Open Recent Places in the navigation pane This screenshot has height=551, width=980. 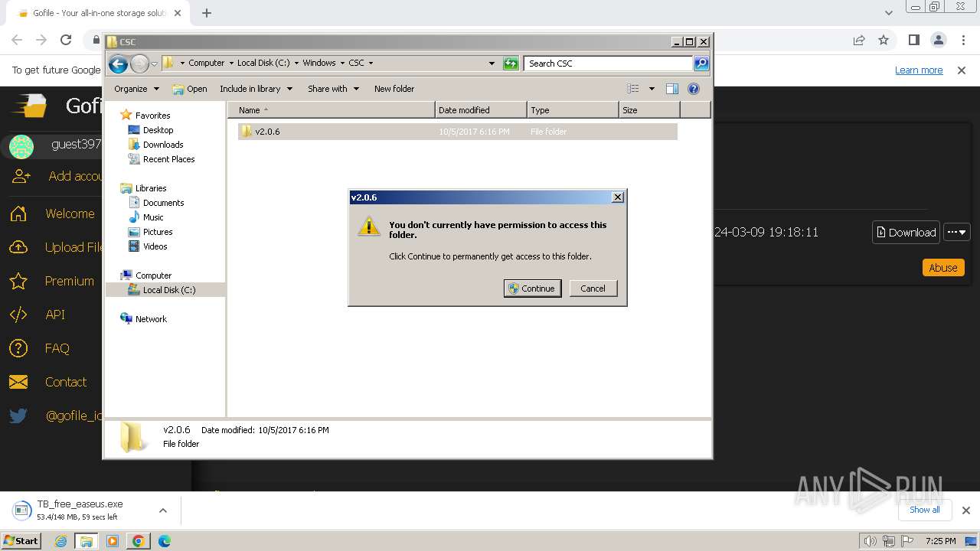point(168,159)
